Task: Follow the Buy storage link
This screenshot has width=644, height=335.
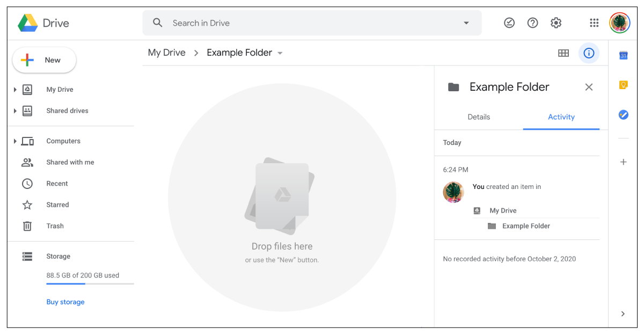Action: (65, 302)
